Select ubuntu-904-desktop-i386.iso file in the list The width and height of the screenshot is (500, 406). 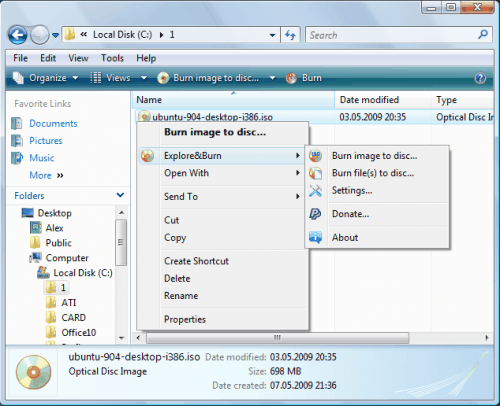(x=212, y=117)
